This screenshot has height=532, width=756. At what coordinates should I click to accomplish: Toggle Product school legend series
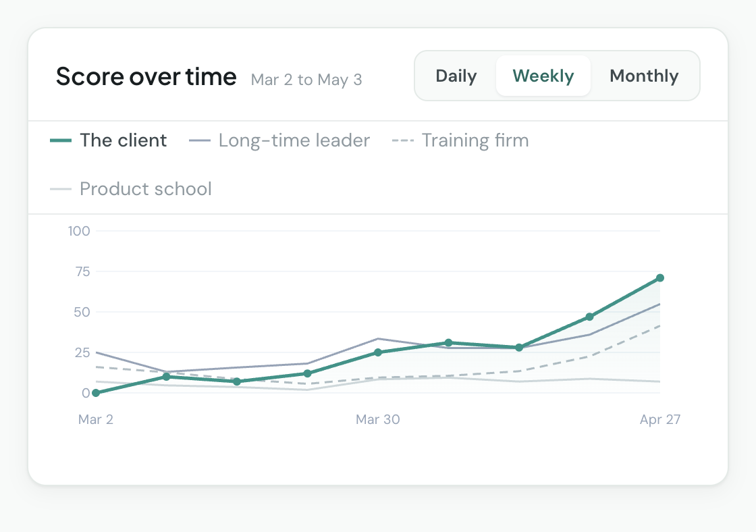(x=131, y=188)
